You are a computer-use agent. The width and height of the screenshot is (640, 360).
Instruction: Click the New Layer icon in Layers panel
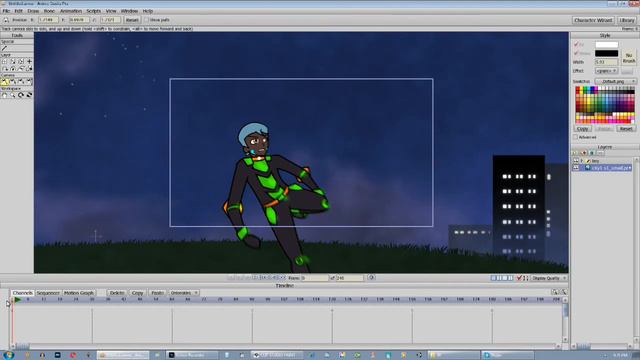576,153
